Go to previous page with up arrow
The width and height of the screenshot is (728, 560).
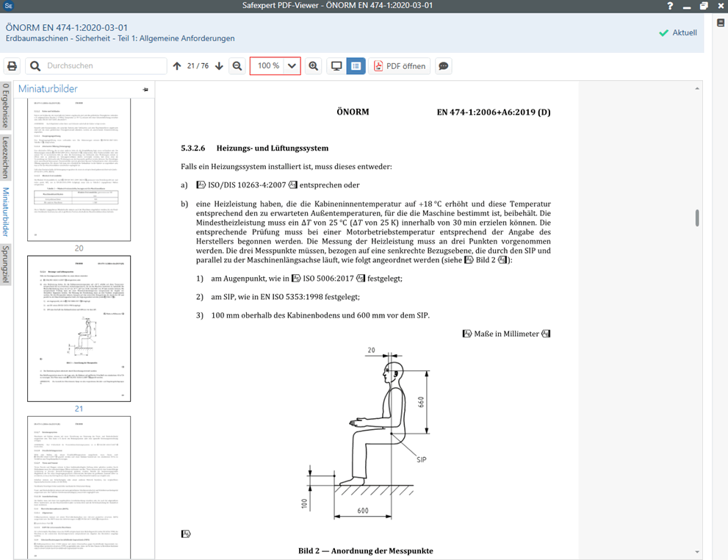(x=177, y=66)
